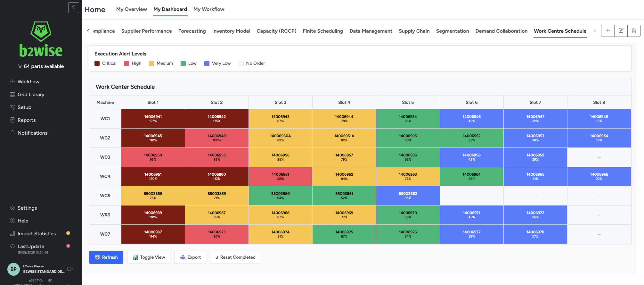Click the parts filter funnel icon
Screen dimensions: 644x285
coord(20,66)
